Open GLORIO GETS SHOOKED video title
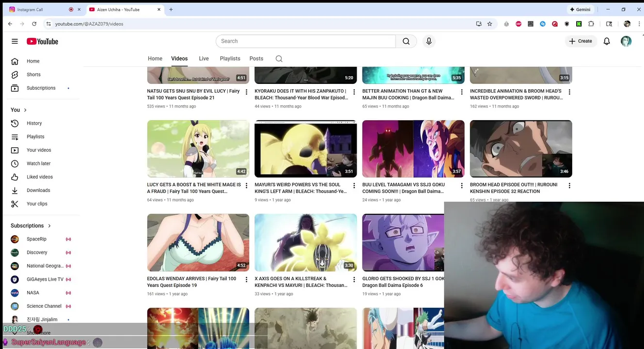Viewport: 644px width, 349px height. (x=403, y=282)
